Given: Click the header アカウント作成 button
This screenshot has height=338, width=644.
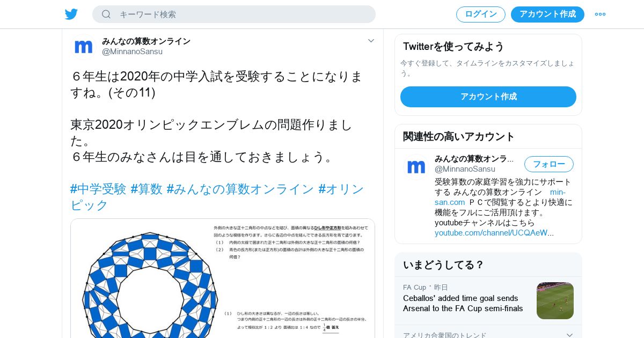Looking at the screenshot, I should pyautogui.click(x=547, y=14).
